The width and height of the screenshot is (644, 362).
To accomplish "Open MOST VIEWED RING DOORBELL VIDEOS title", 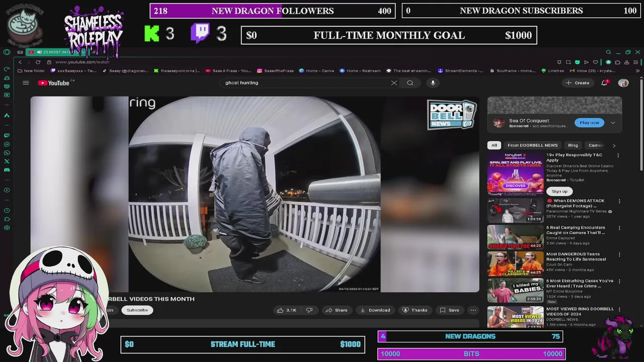I will [x=580, y=311].
